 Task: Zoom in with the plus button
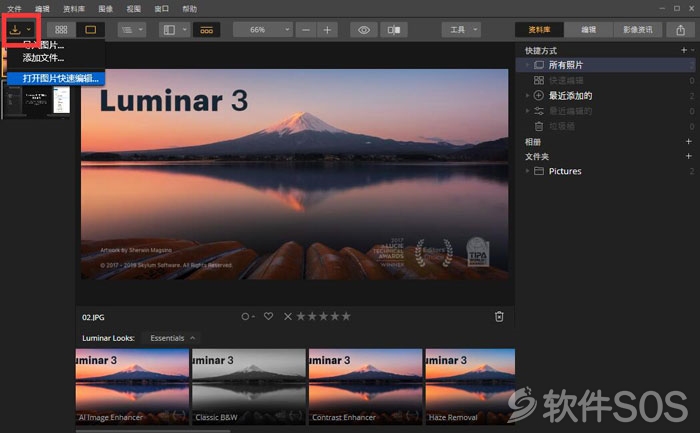[x=327, y=30]
